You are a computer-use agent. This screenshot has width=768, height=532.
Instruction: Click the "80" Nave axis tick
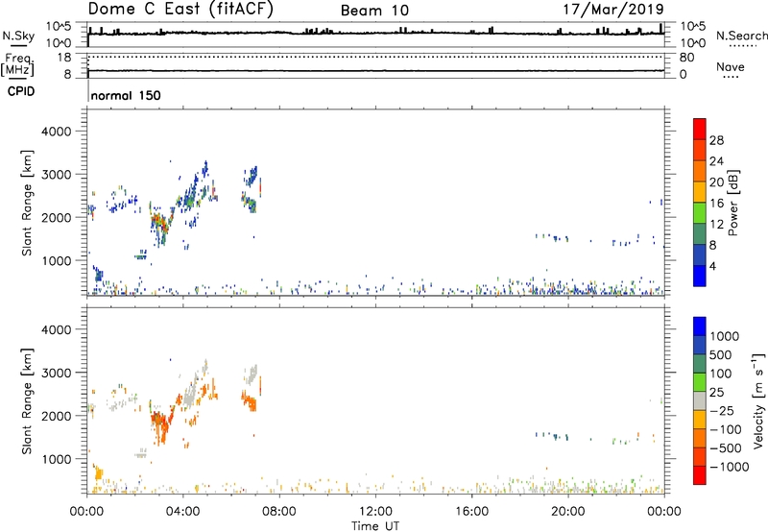tap(686, 58)
